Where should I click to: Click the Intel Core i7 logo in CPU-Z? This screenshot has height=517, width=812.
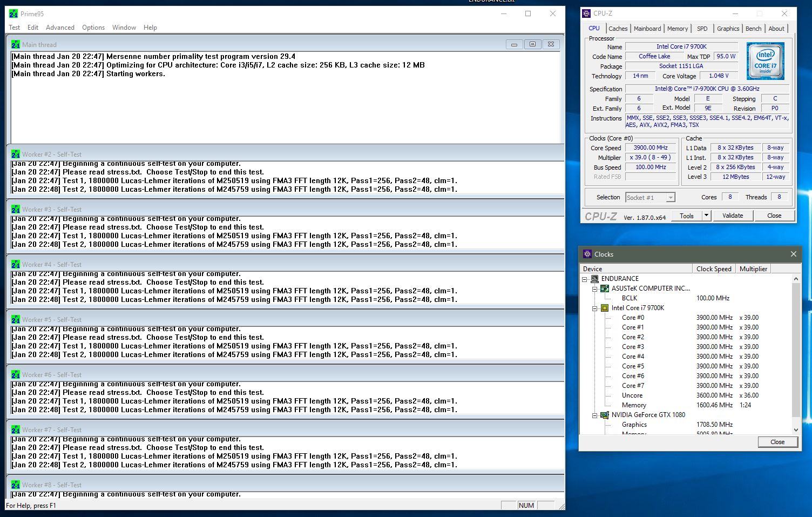point(766,62)
